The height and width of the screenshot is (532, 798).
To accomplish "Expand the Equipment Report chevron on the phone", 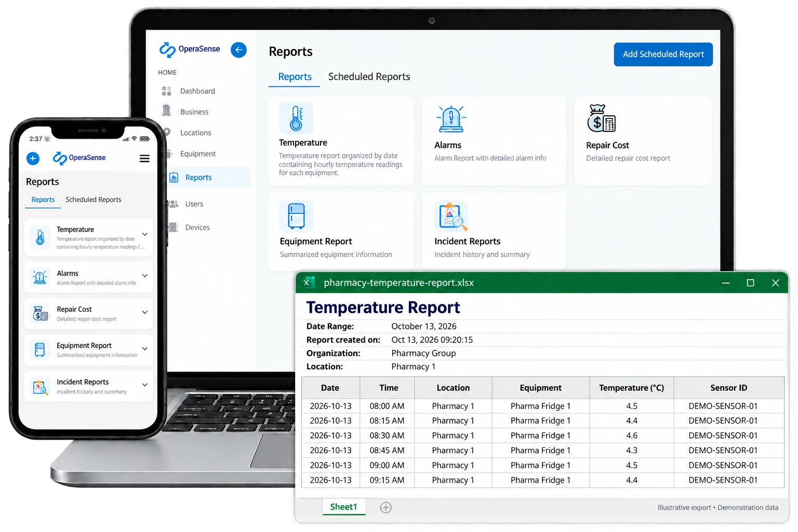I will (145, 349).
